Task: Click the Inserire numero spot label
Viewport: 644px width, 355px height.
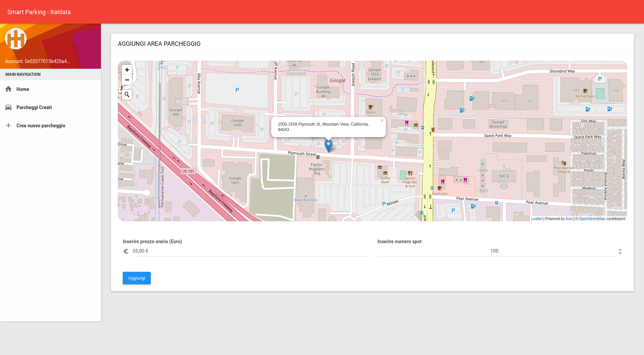Action: [399, 241]
